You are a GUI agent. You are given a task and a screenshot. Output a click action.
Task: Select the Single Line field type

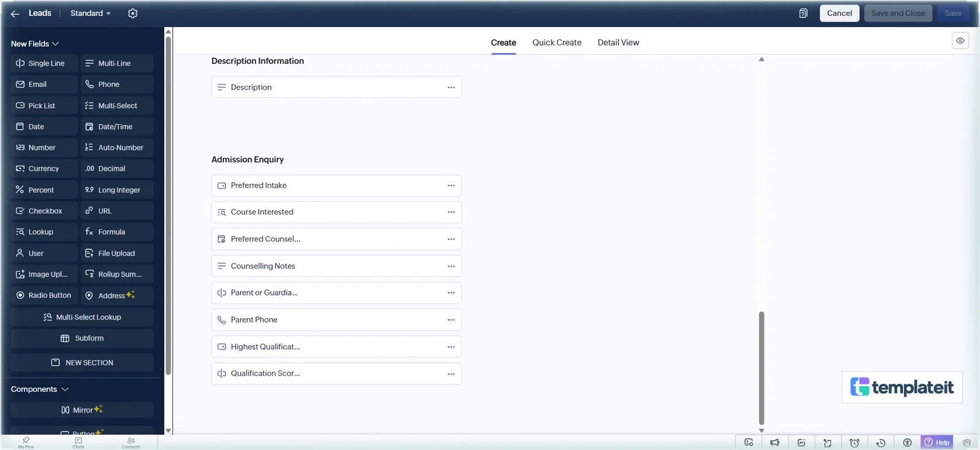click(x=44, y=64)
